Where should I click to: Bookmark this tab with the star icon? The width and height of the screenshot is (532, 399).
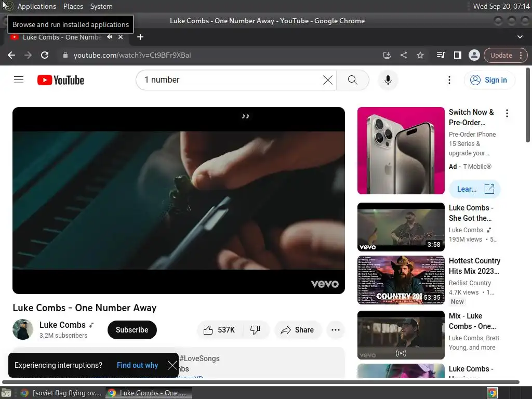[x=420, y=55]
